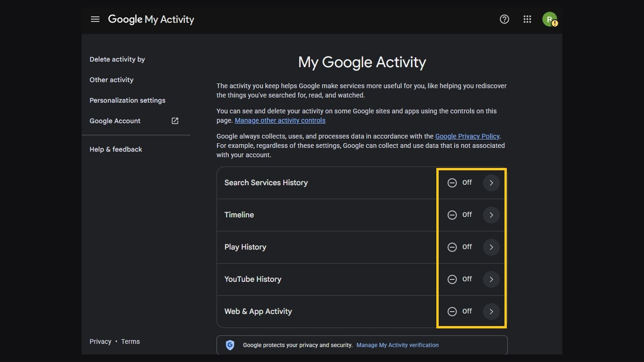Open the Google Privacy Policy link
Viewport: 644px width, 362px height.
(467, 136)
